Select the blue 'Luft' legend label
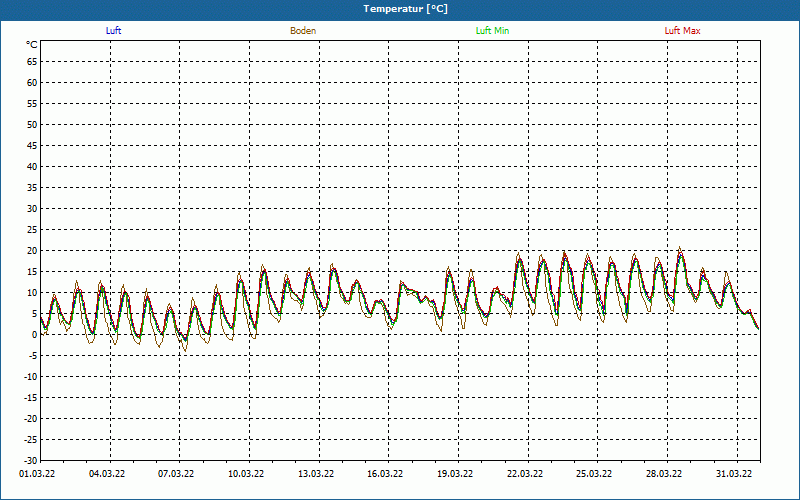Viewport: 800px width, 500px height. [113, 31]
